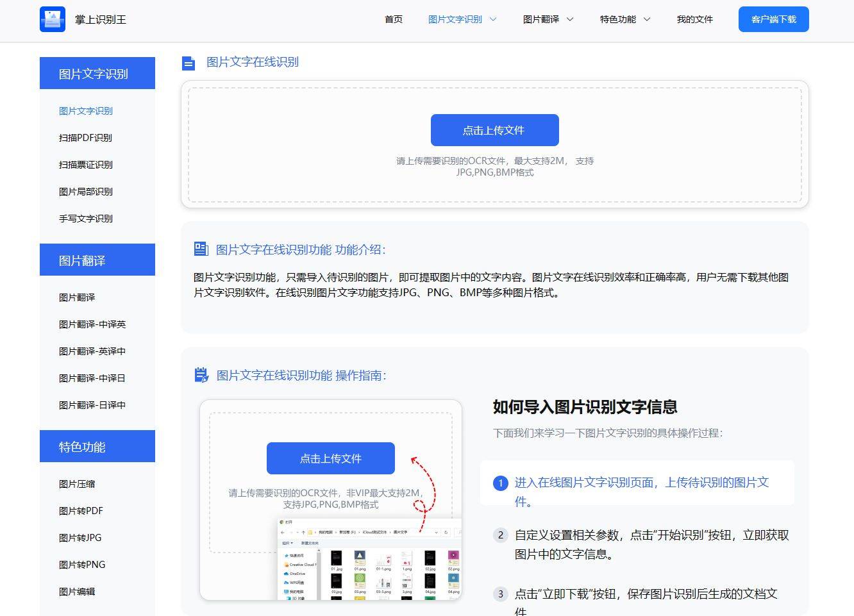
Task: Expand the 图片翻译 nav dropdown chevron
Action: point(570,19)
